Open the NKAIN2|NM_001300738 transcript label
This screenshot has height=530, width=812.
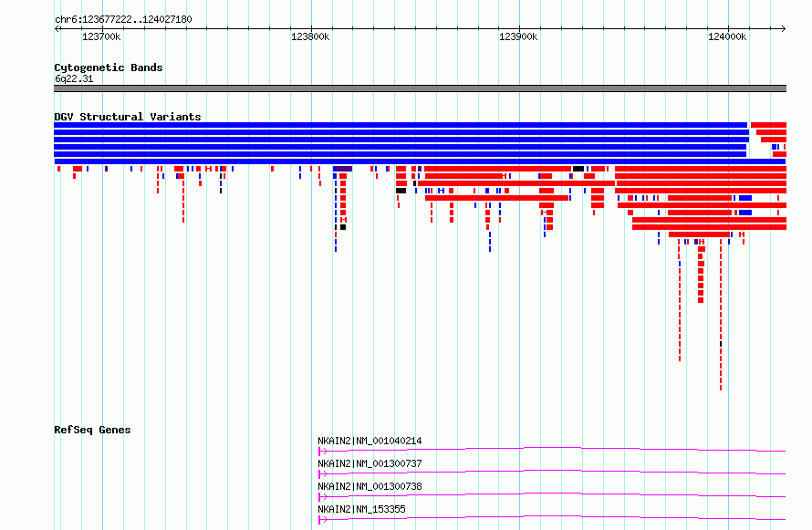pyautogui.click(x=370, y=486)
